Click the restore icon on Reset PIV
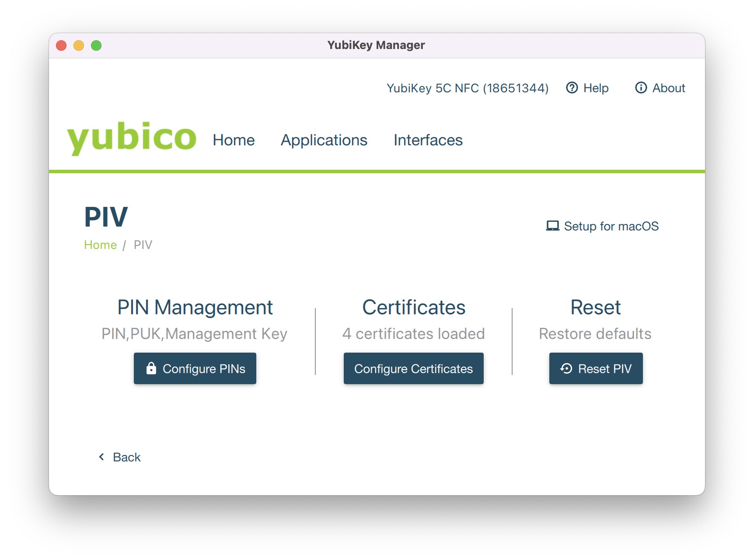The width and height of the screenshot is (754, 560). (x=566, y=369)
